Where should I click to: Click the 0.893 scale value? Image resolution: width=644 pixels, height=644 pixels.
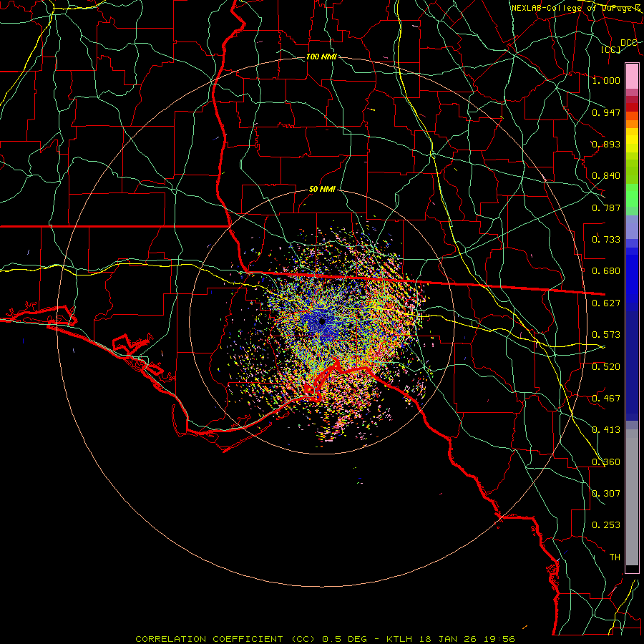click(606, 144)
